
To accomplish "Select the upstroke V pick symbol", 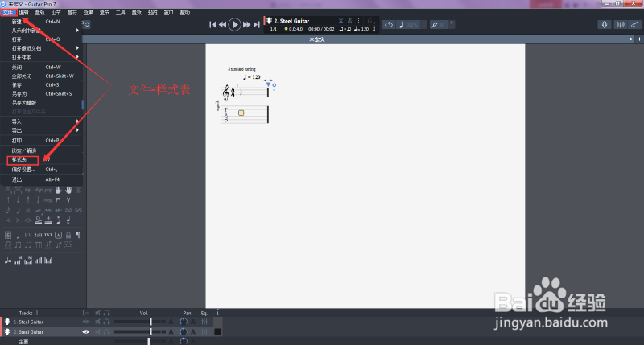I will [x=68, y=200].
